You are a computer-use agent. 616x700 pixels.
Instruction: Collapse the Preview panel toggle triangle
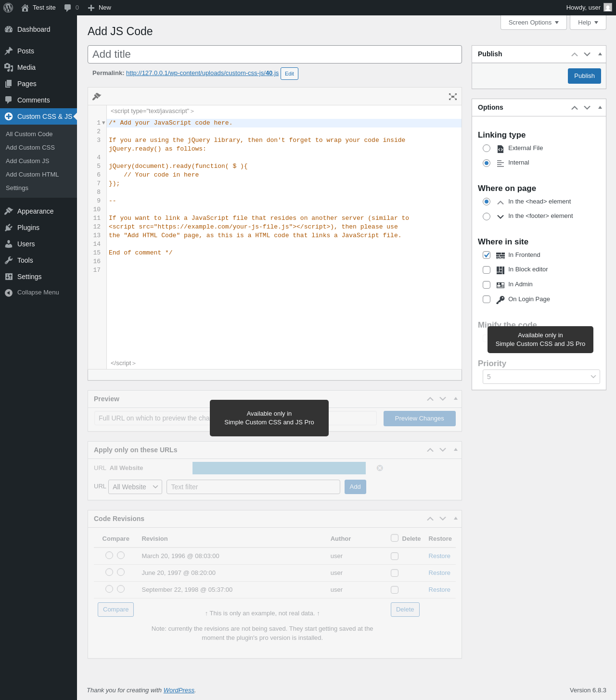click(x=456, y=398)
